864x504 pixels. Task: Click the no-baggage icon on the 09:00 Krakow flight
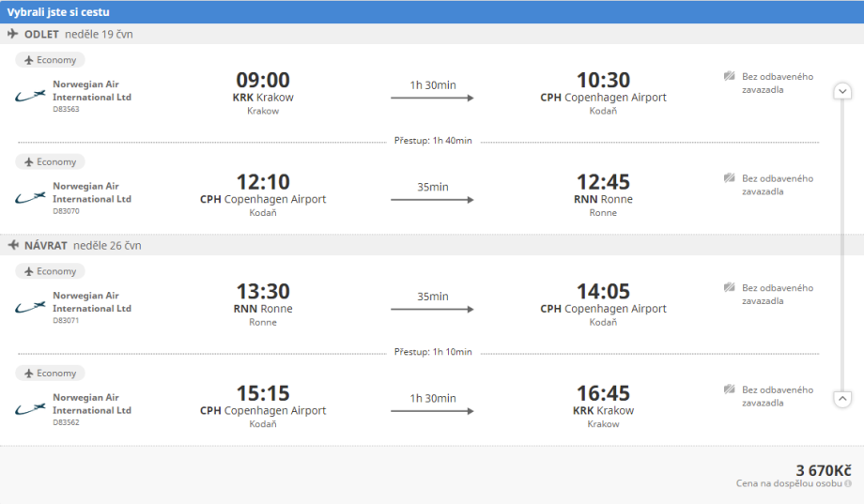click(x=729, y=76)
